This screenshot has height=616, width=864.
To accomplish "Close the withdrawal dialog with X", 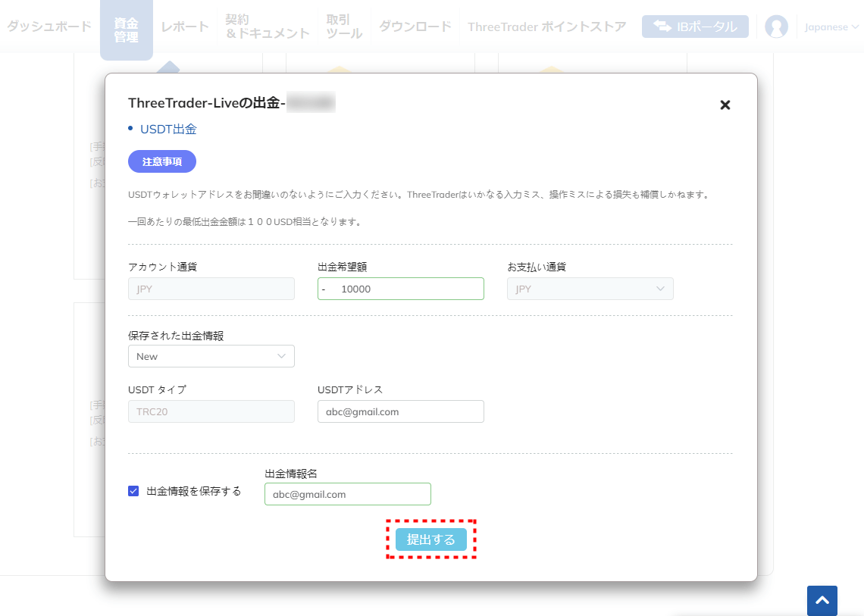I will pyautogui.click(x=725, y=105).
